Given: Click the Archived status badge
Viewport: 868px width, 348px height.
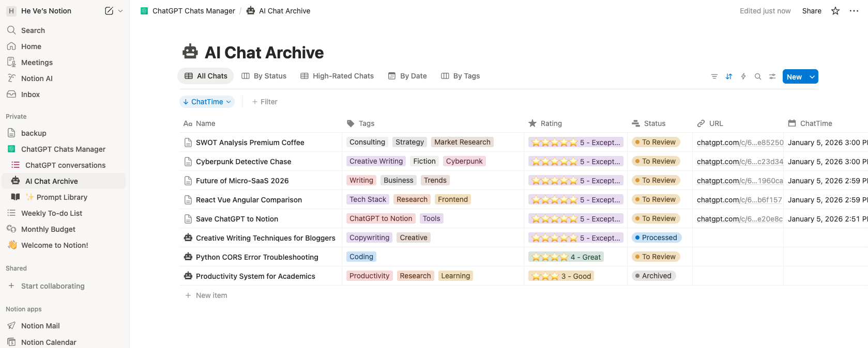Looking at the screenshot, I should (x=653, y=276).
